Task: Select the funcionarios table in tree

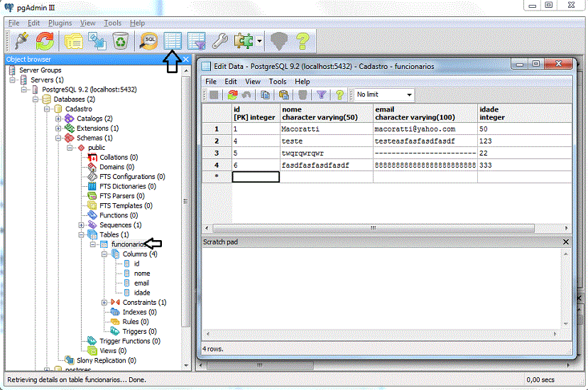Action: [x=128, y=244]
